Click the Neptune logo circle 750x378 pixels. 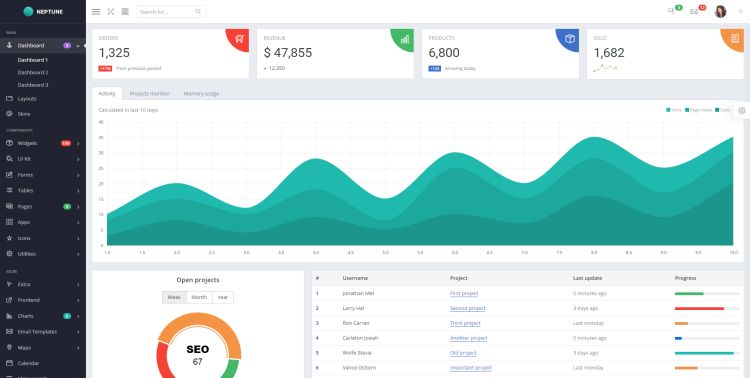click(x=28, y=11)
